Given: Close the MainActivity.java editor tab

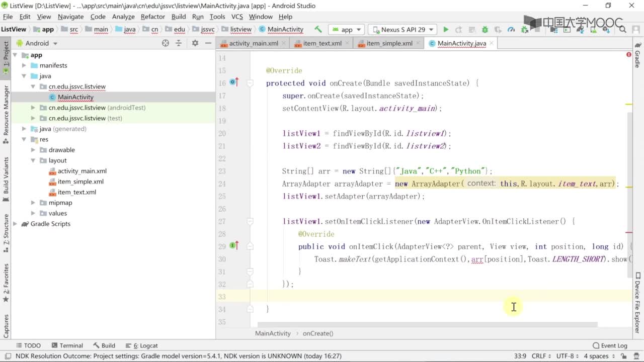Looking at the screenshot, I should (x=492, y=43).
